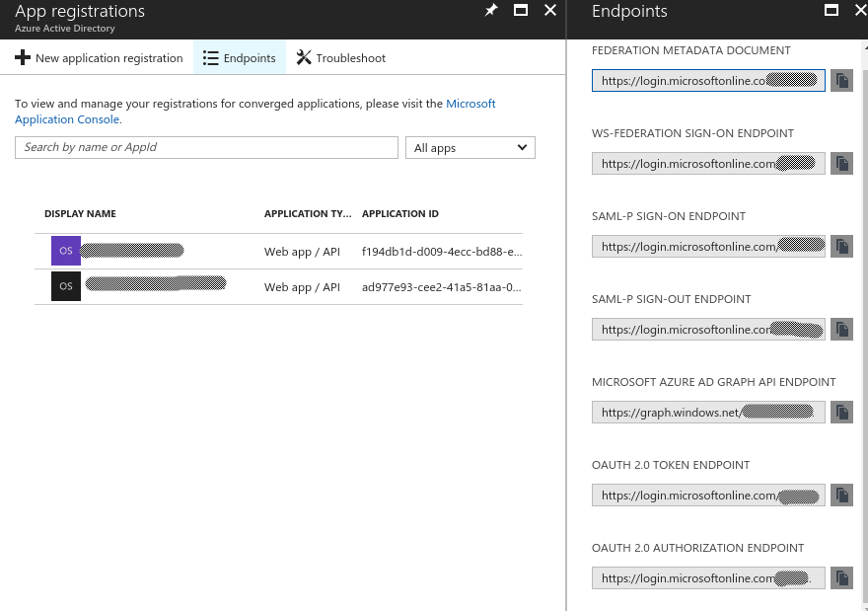Select the SAML-P Sign-On endpoint field
Screen dimensions: 868x611
(x=708, y=247)
